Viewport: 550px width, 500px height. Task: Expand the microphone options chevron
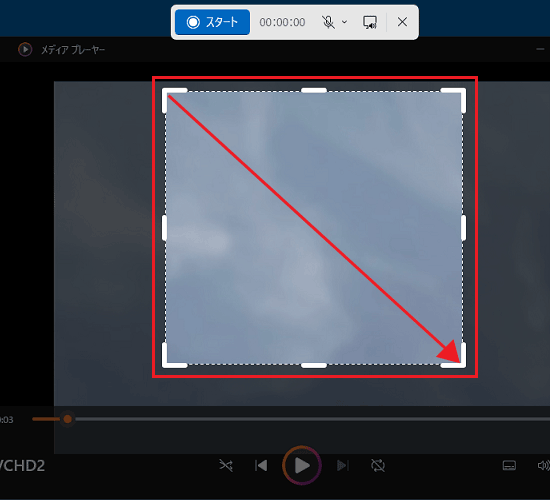point(344,22)
